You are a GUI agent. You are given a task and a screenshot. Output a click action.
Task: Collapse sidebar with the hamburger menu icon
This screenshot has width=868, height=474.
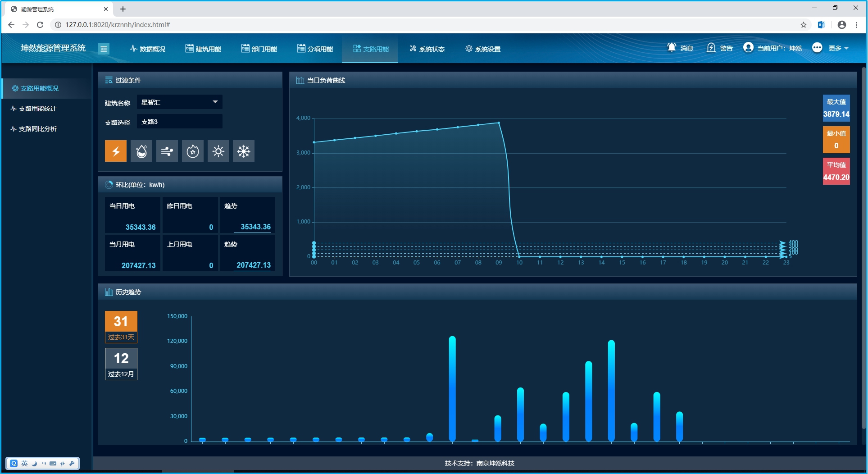click(x=104, y=49)
